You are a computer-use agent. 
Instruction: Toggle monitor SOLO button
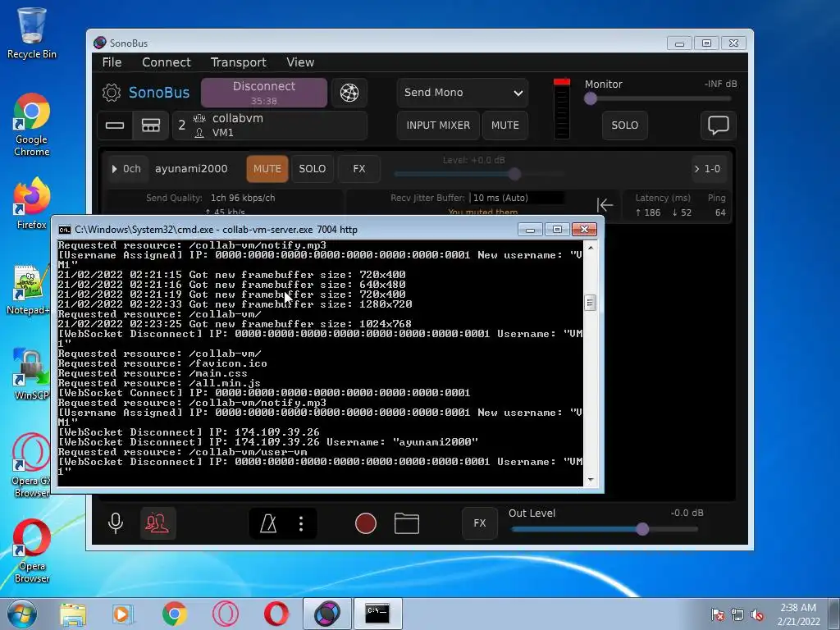624,126
